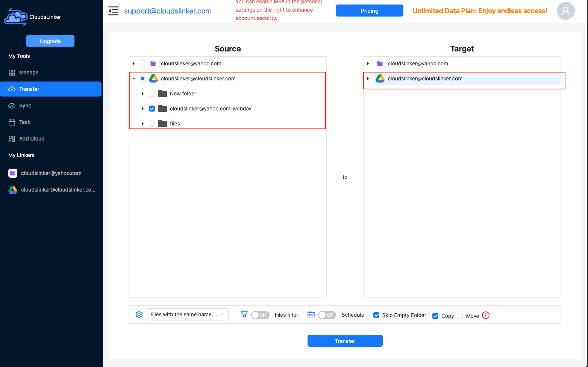
Task: Click Google Drive icon in Source panel
Action: coord(153,79)
